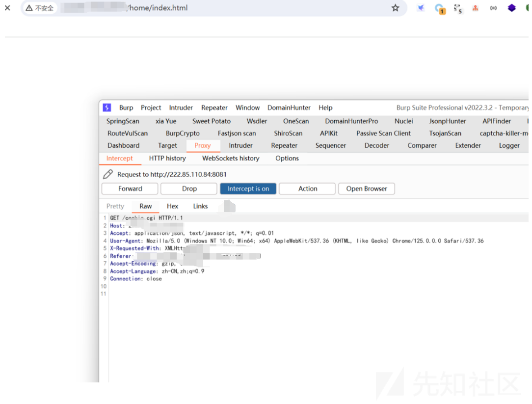Go to the ShiroScan tab
Image resolution: width=532 pixels, height=404 pixels.
(x=288, y=134)
